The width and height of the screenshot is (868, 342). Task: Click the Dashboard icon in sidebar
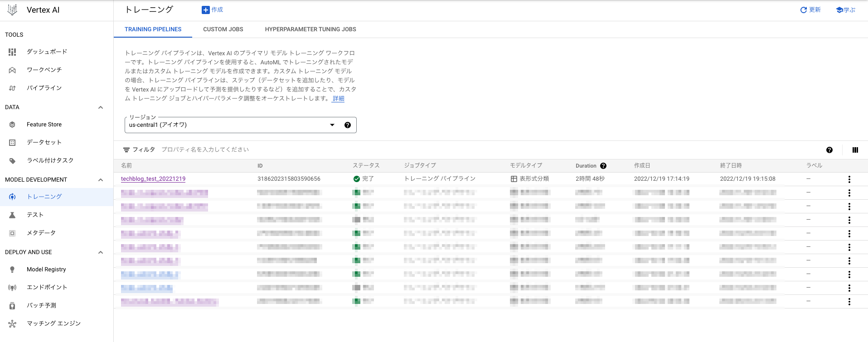click(x=12, y=52)
